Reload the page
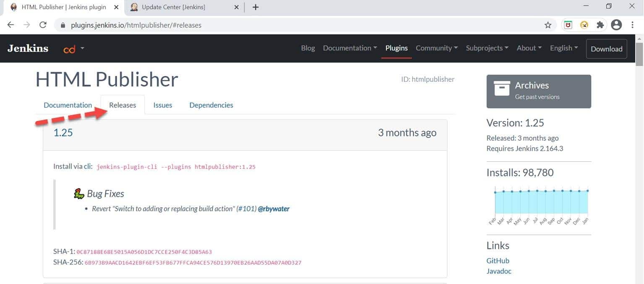 43,25
